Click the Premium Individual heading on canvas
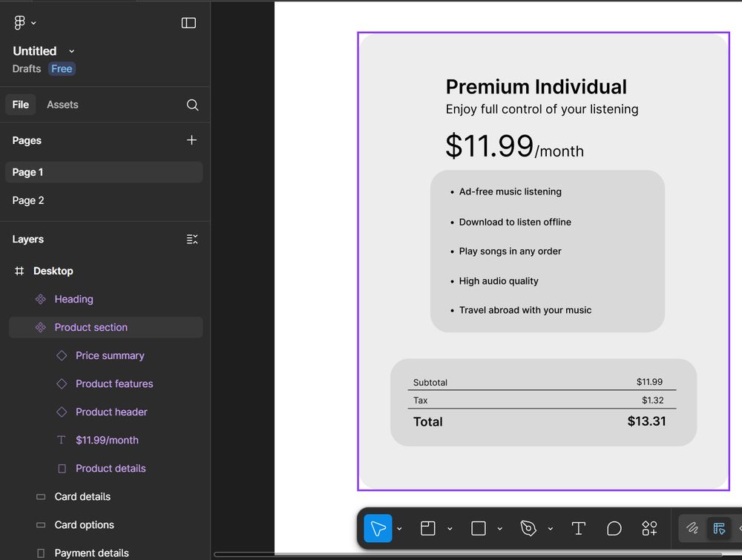 (x=536, y=87)
